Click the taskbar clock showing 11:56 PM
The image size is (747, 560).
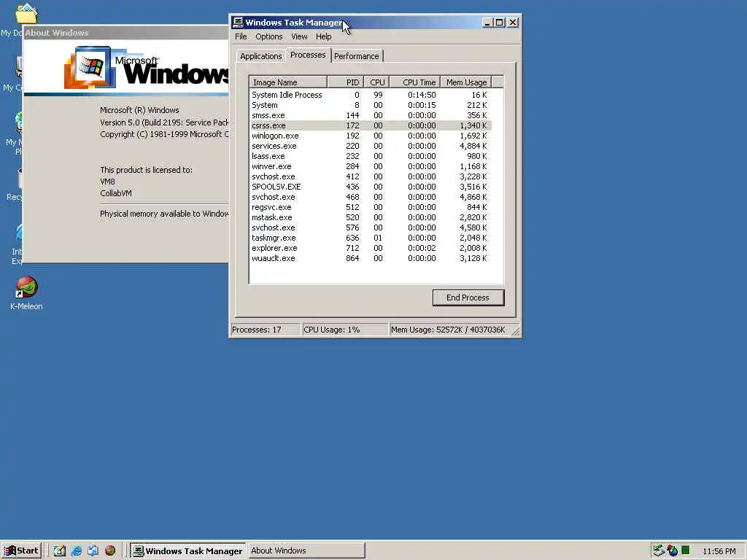(719, 551)
